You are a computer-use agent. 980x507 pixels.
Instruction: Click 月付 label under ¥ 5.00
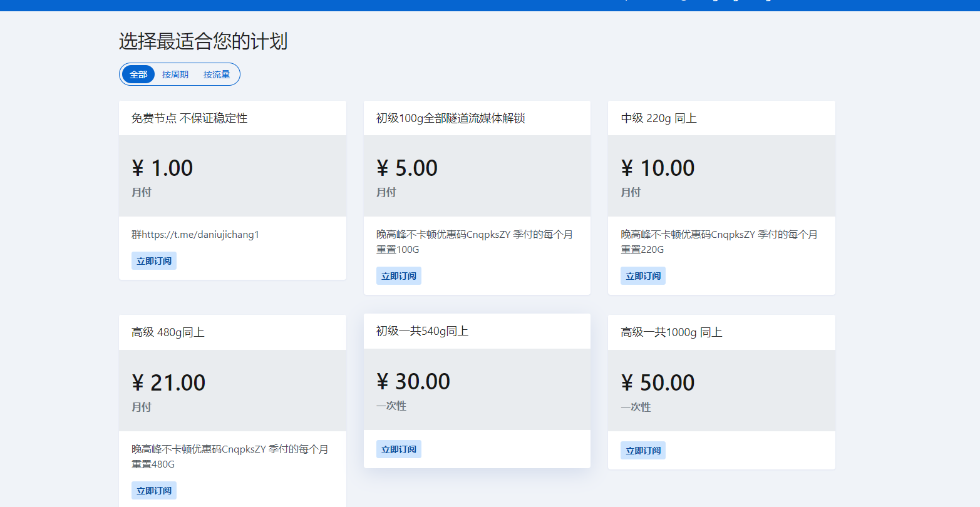coord(386,192)
